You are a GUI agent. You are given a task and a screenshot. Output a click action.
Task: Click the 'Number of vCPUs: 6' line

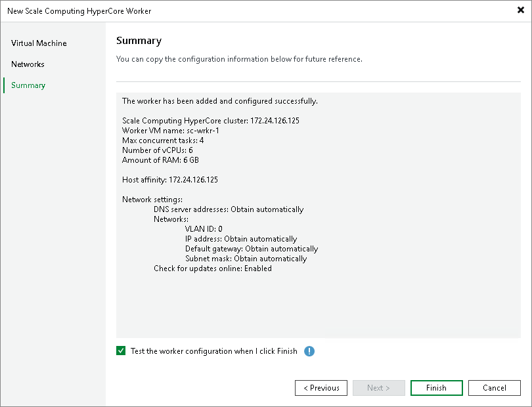pyautogui.click(x=158, y=150)
